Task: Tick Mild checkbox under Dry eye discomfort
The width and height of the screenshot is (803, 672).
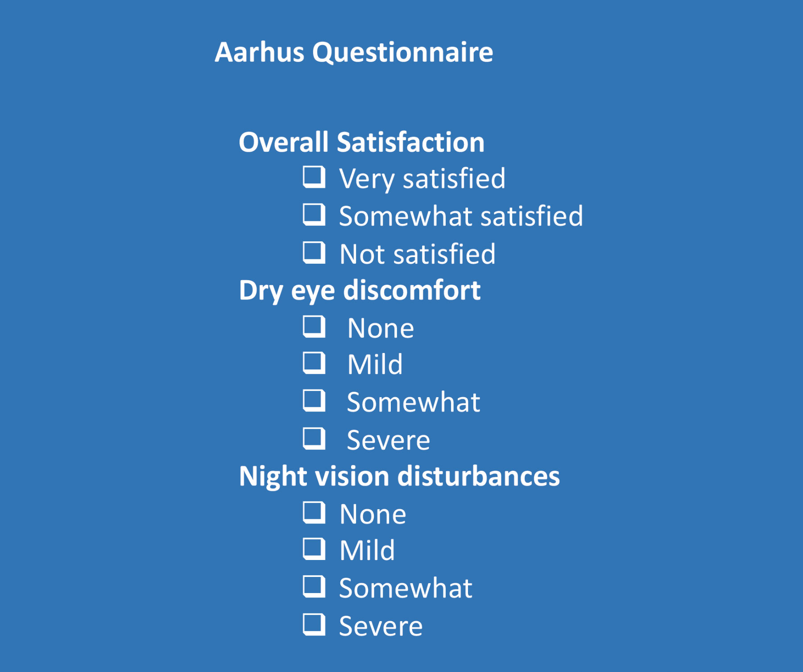Action: pos(314,363)
